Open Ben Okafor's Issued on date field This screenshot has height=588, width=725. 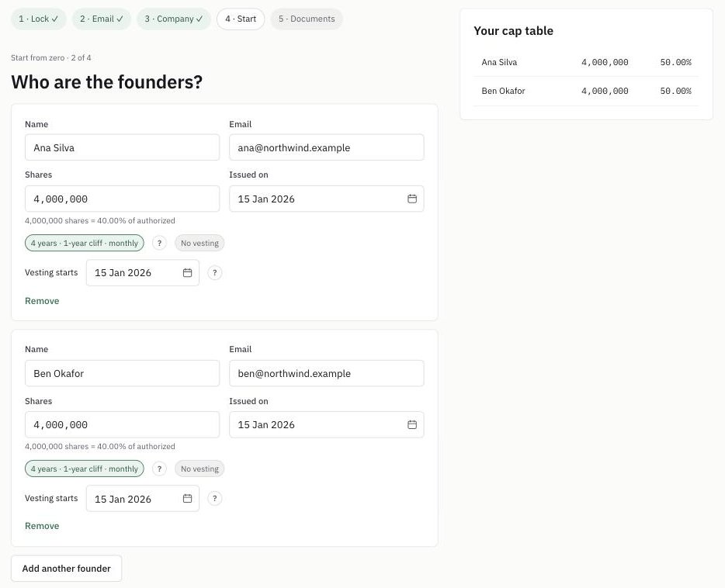tap(327, 424)
